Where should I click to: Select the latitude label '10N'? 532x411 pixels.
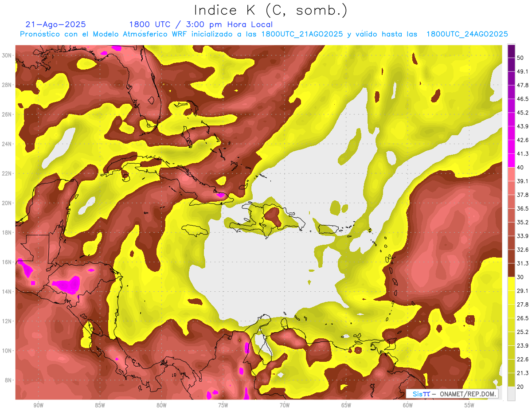[x=8, y=351]
